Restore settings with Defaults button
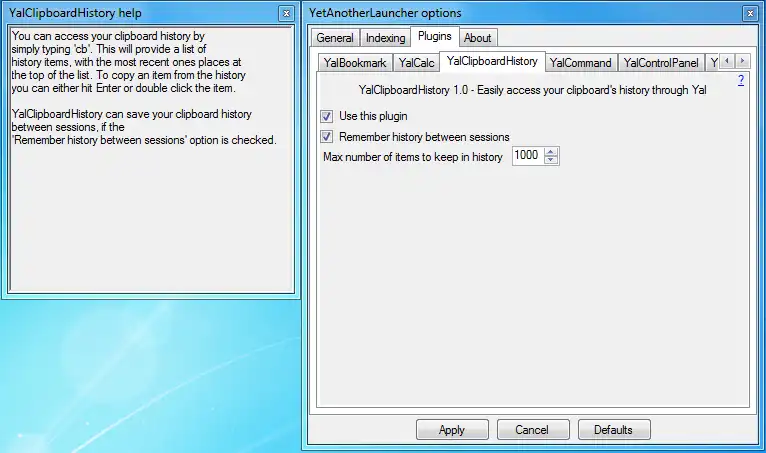 (614, 430)
